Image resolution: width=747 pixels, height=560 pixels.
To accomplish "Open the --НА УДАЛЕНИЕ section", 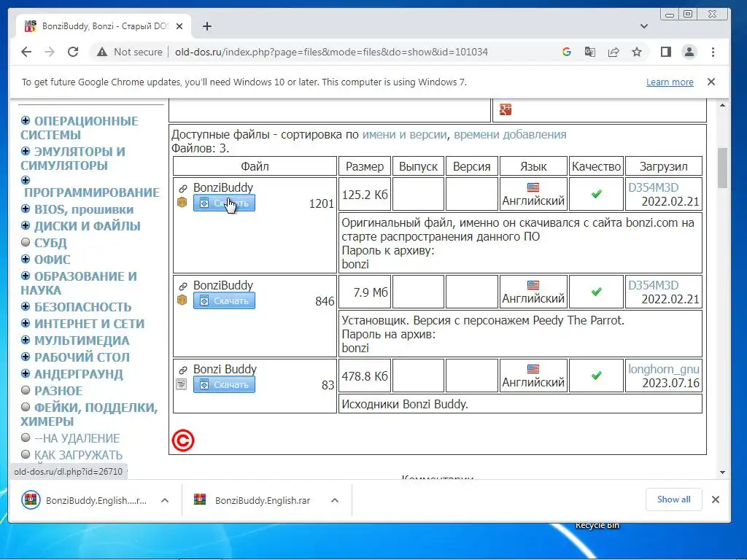I will [77, 438].
